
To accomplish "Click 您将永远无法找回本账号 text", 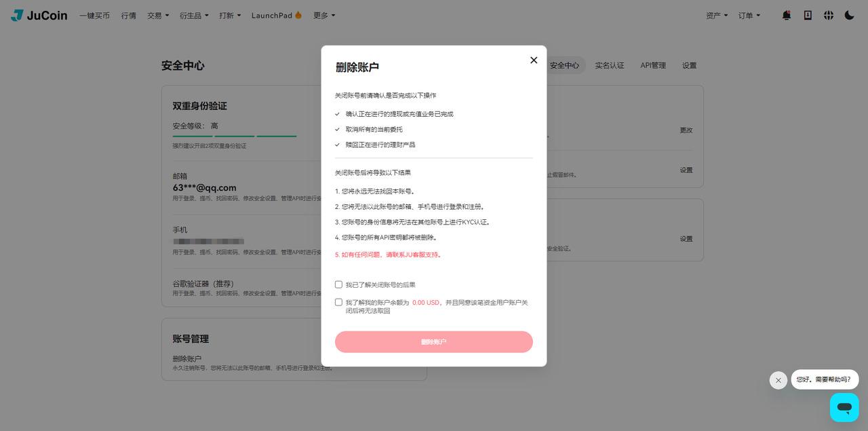I will 375,191.
